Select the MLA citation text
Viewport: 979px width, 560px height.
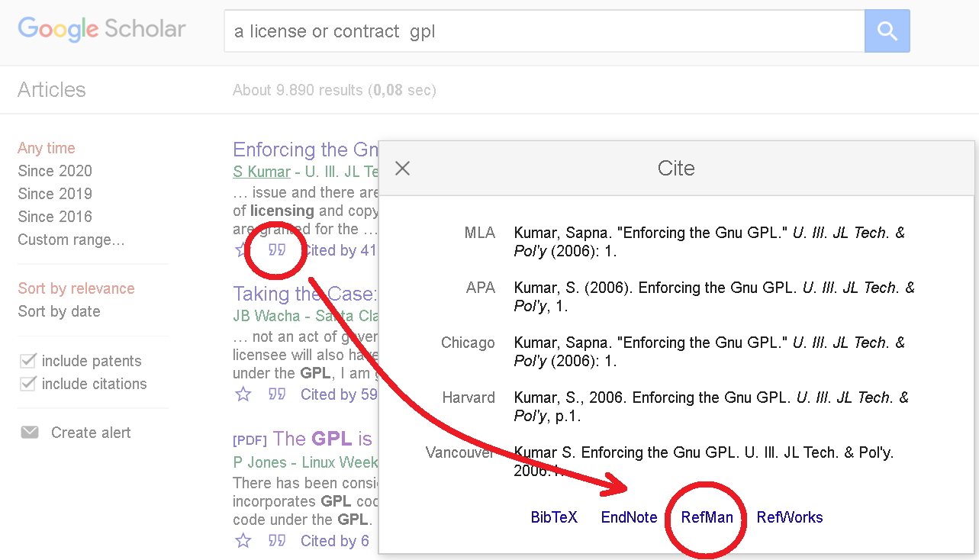pos(710,242)
